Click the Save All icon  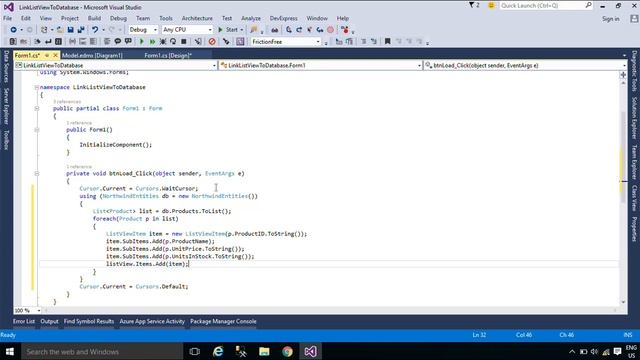(x=81, y=30)
